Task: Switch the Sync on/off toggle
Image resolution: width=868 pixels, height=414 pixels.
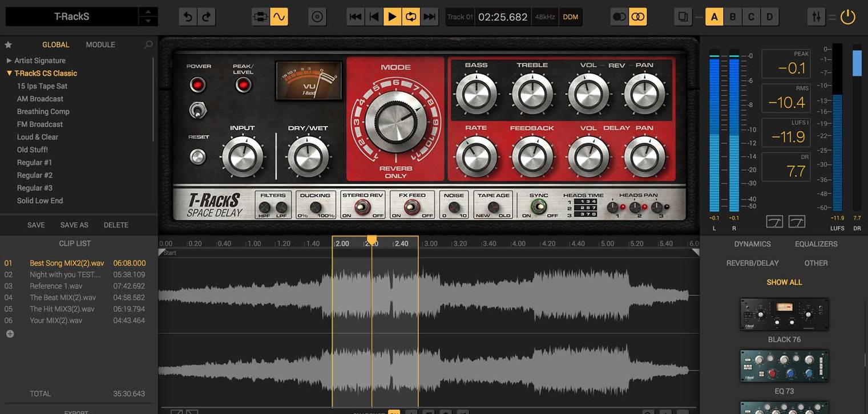Action: (x=538, y=207)
